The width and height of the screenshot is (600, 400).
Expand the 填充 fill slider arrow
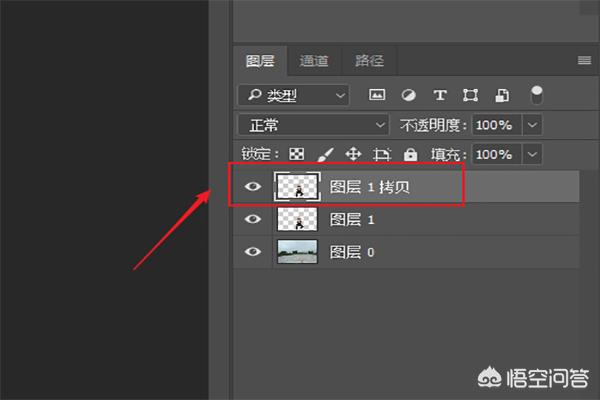(x=532, y=154)
